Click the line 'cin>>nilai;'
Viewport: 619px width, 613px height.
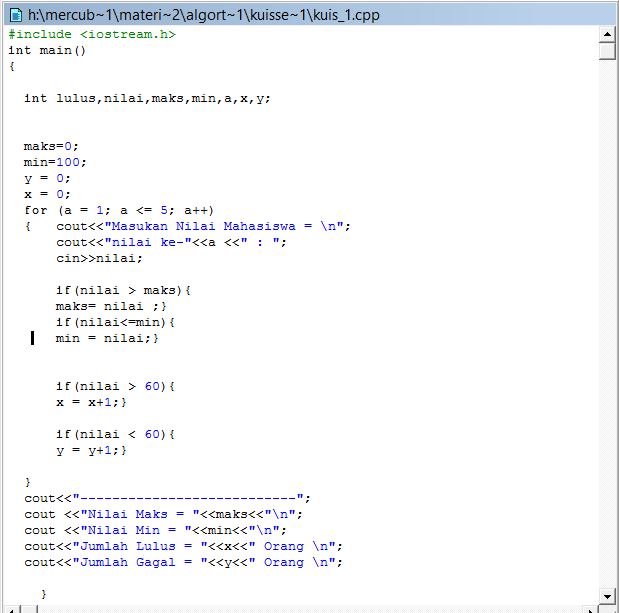[x=99, y=258]
